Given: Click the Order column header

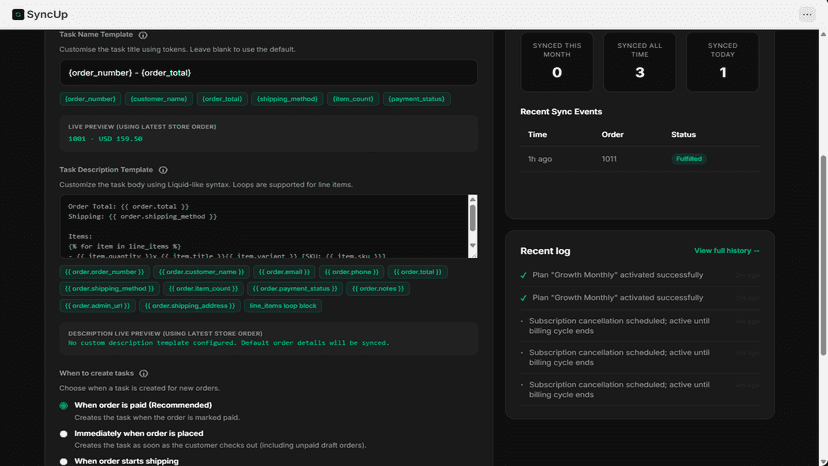Looking at the screenshot, I should coord(613,135).
